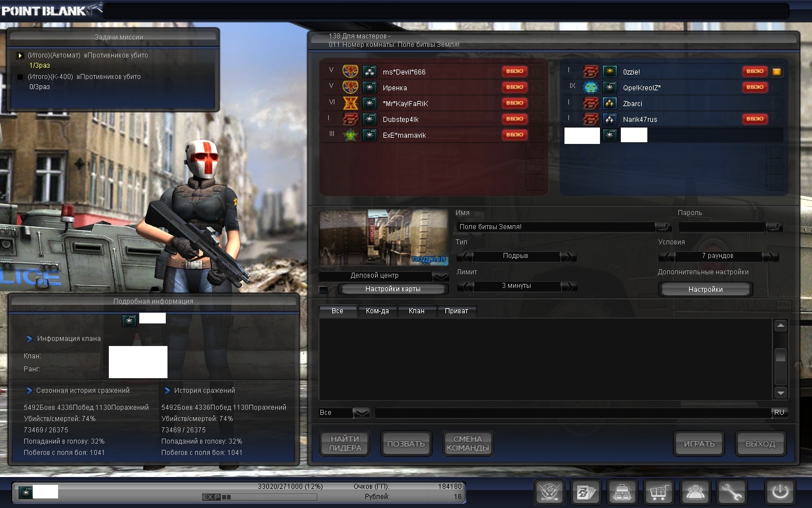The height and width of the screenshot is (508, 812).
Task: Switch to the Приват chat tab
Action: 456,311
